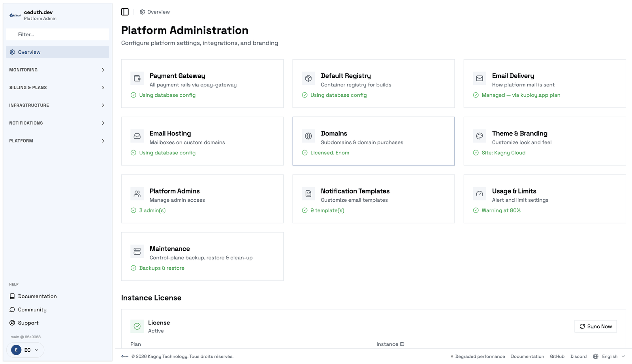Click the Notification Templates document icon
This screenshot has height=364, width=632.
[x=308, y=193]
